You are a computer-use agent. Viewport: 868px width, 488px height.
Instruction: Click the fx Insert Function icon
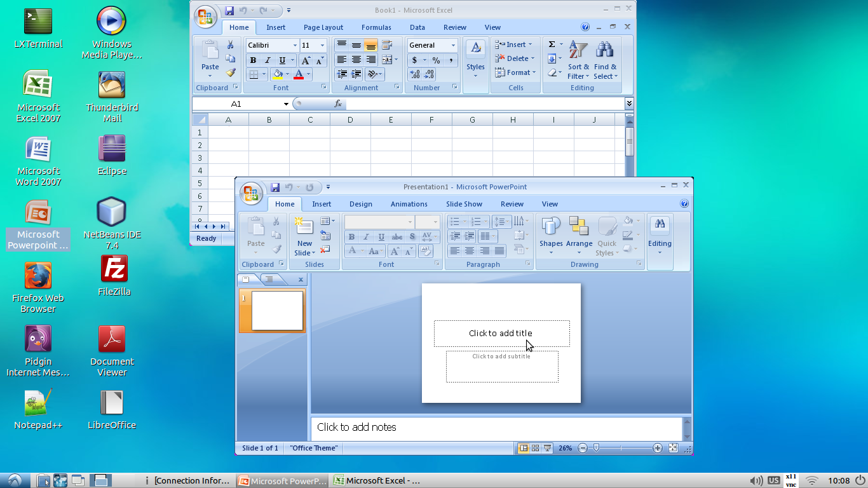coord(338,104)
